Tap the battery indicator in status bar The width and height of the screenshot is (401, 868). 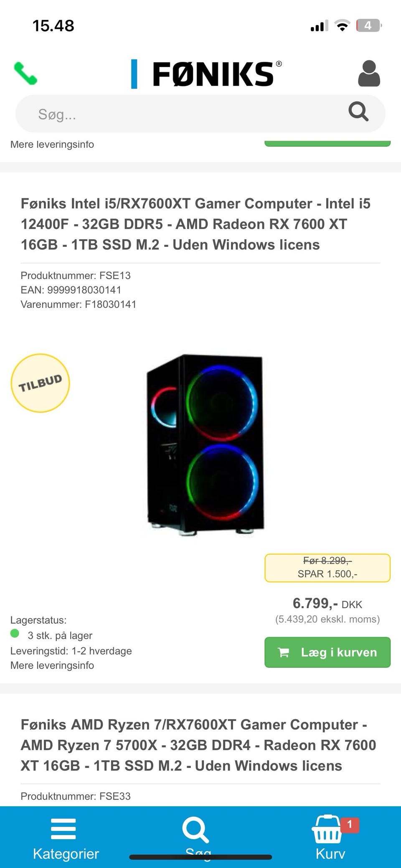coord(368,25)
